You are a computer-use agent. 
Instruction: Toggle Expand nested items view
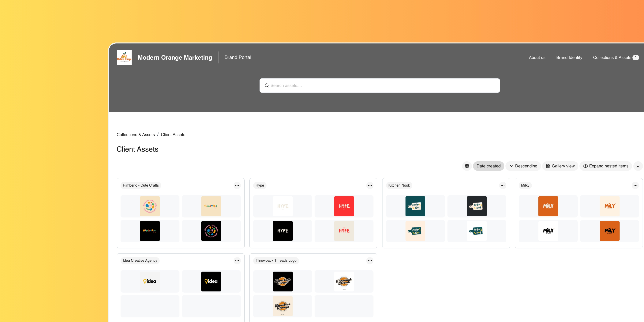click(606, 166)
